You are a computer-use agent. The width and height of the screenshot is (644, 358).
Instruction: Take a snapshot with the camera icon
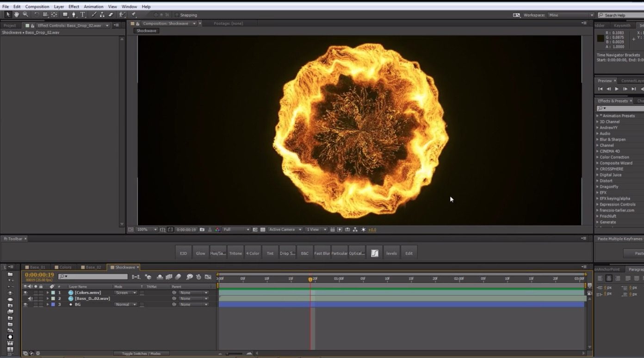pos(202,230)
